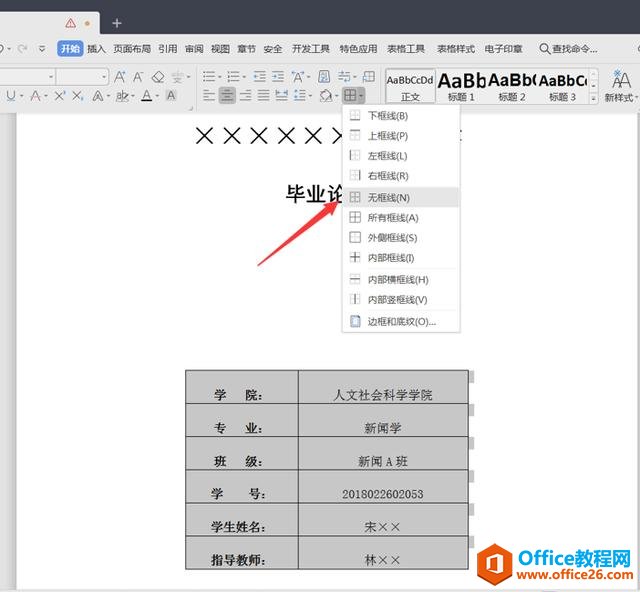Open the 页面布局 ribbon tab

tap(132, 49)
